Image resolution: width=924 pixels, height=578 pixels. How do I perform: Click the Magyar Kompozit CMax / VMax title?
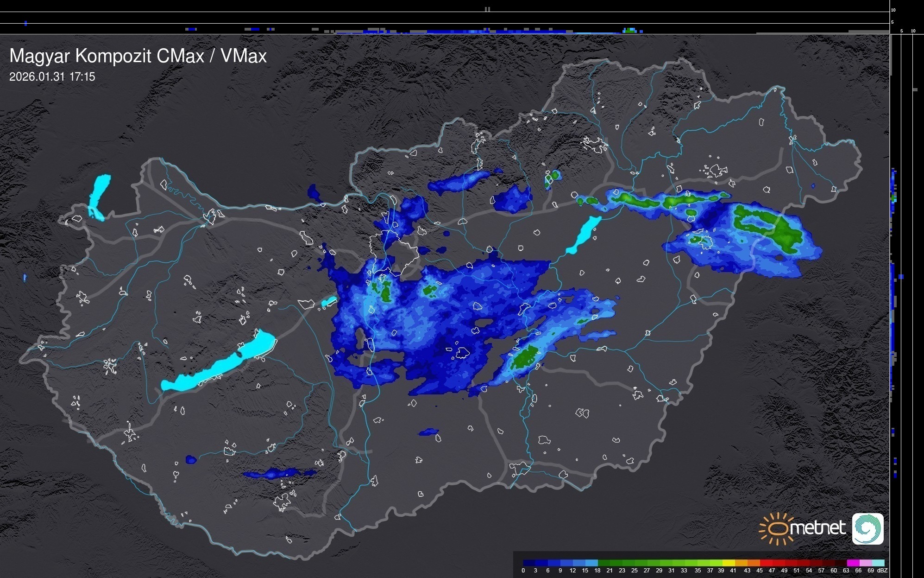[x=138, y=56]
